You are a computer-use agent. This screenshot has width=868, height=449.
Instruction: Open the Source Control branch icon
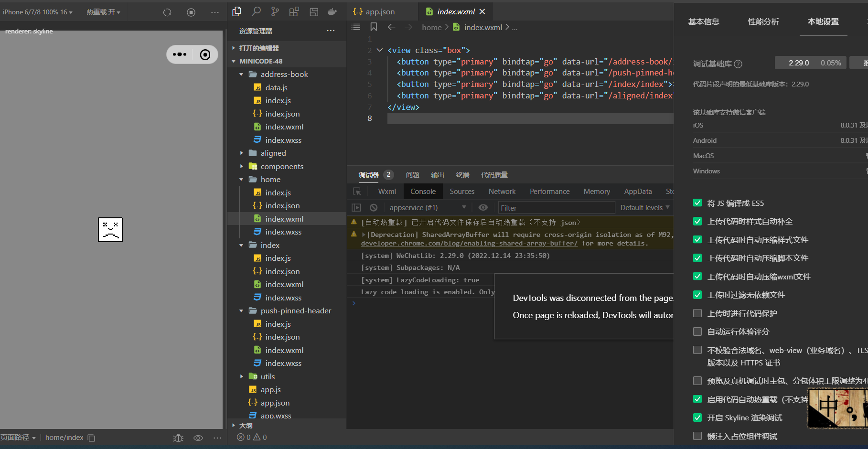click(x=275, y=11)
